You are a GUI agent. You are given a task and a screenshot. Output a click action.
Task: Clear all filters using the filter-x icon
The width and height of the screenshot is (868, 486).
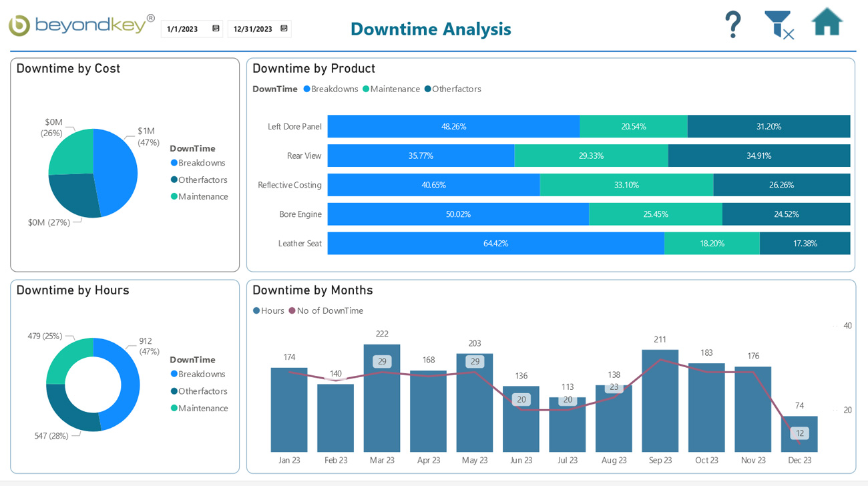tap(779, 24)
